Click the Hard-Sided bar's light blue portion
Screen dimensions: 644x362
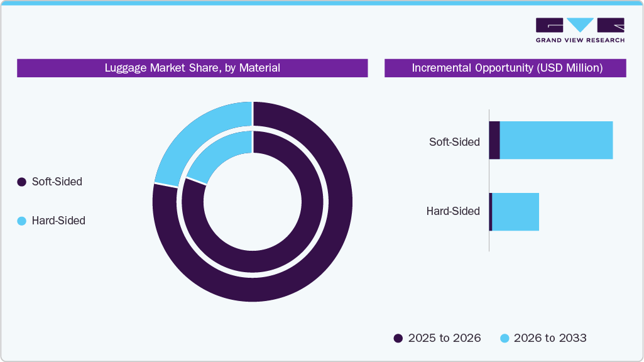pyautogui.click(x=515, y=212)
